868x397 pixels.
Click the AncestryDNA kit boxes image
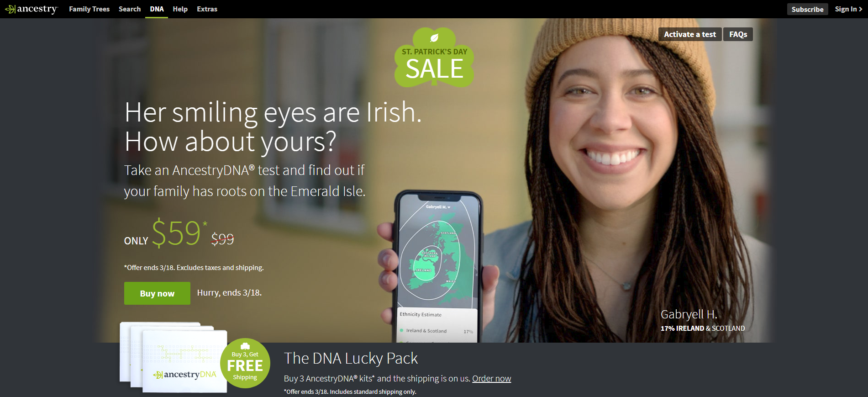point(174,357)
